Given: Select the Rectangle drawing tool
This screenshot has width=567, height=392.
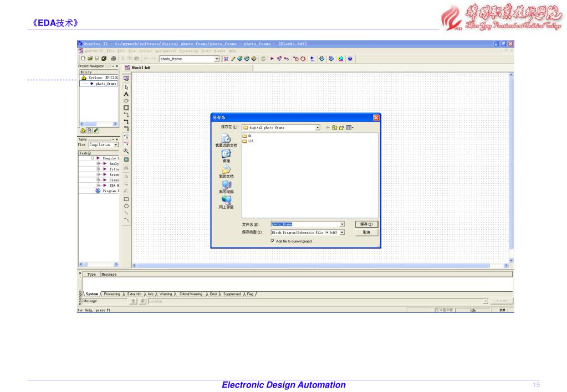Looking at the screenshot, I should coord(126,199).
